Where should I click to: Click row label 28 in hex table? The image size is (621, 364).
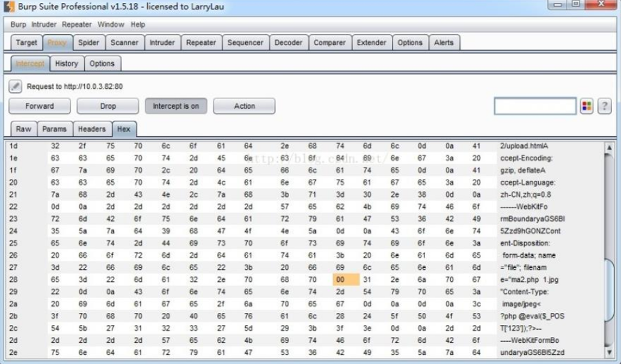coord(13,280)
